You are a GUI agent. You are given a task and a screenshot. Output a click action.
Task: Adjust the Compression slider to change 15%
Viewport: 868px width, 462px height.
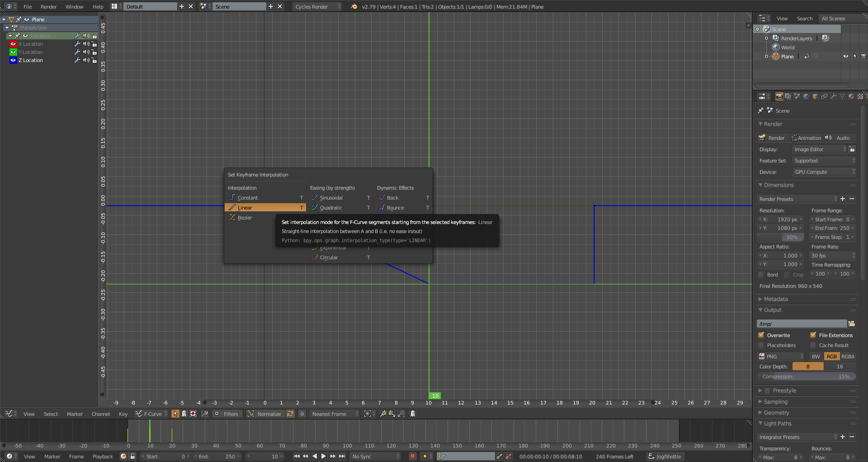click(x=806, y=376)
